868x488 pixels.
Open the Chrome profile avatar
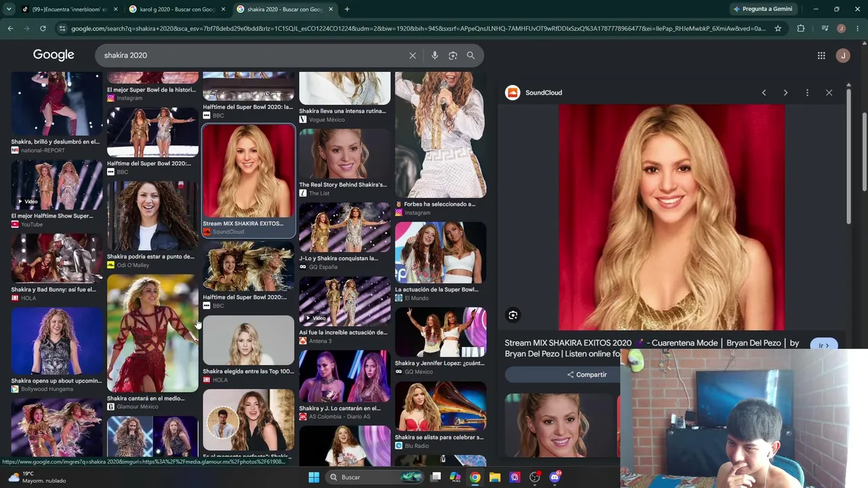point(841,28)
